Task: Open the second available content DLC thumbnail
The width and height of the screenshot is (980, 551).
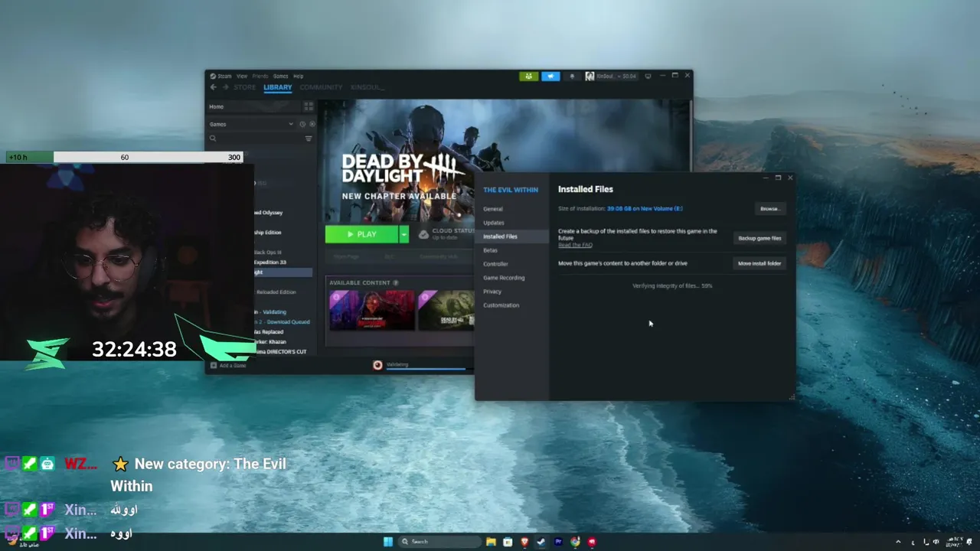Action: [446, 310]
